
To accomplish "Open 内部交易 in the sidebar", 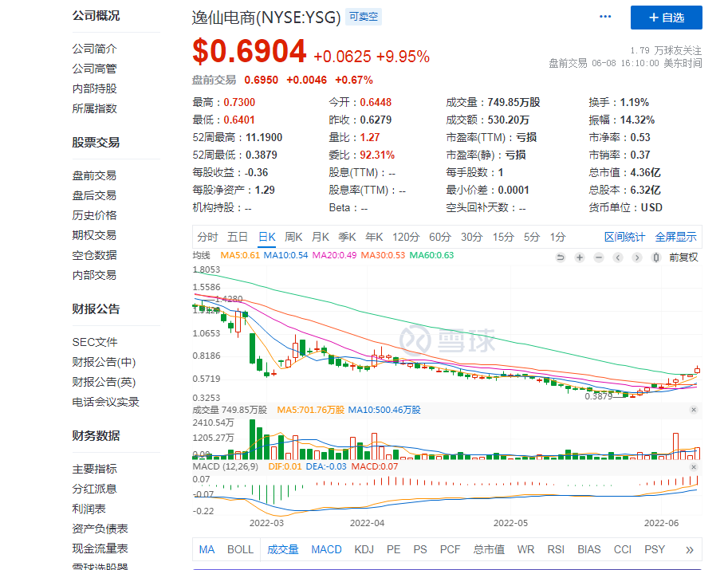I will tap(95, 275).
